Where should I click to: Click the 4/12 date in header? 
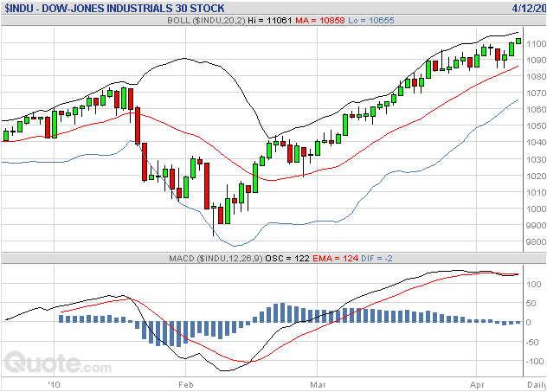[x=529, y=8]
